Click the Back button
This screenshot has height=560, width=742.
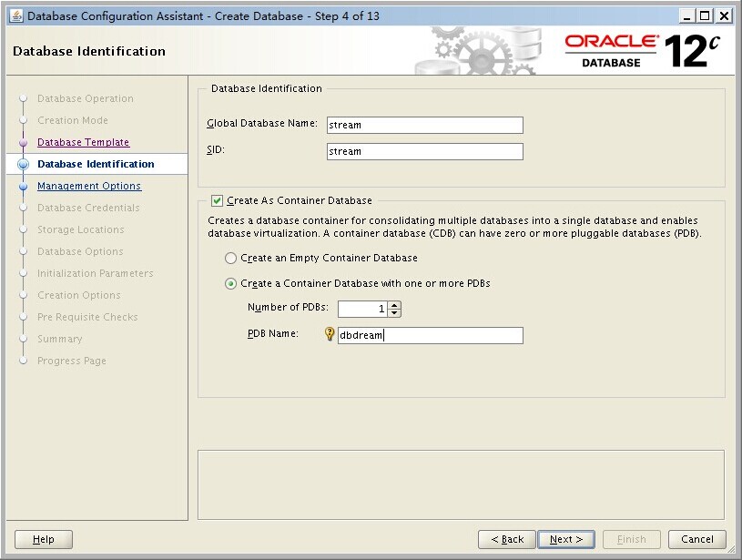pos(507,539)
